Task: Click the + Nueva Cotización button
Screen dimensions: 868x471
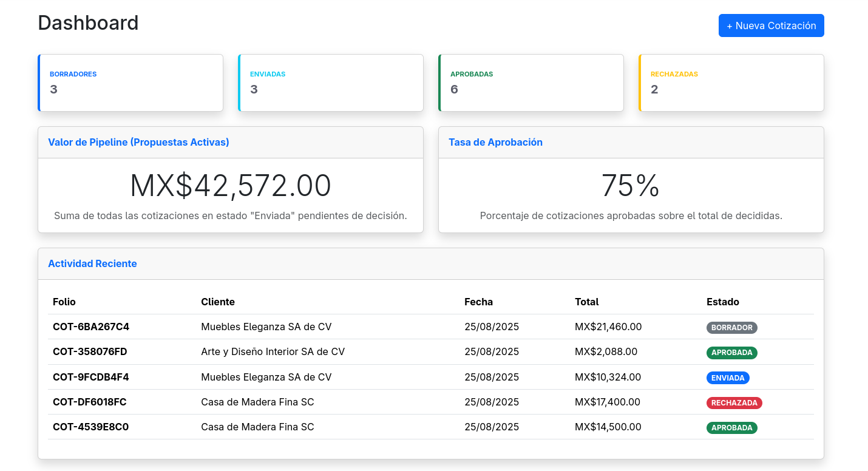Action: coord(771,25)
